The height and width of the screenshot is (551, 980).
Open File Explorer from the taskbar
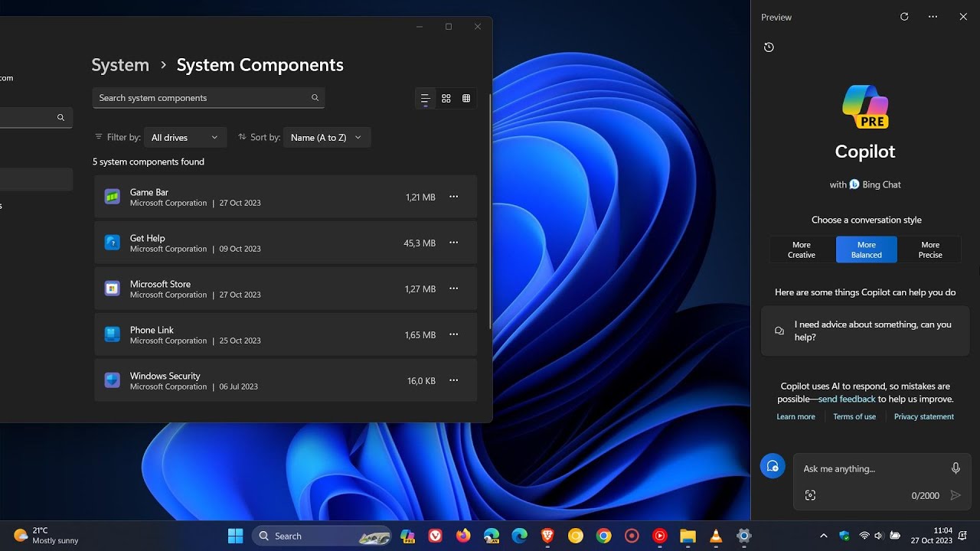(688, 536)
